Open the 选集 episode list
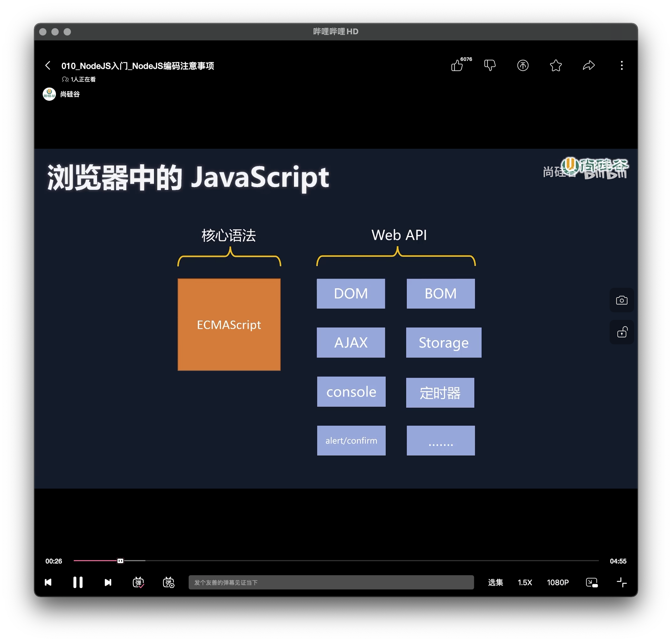The height and width of the screenshot is (642, 672). 495,582
